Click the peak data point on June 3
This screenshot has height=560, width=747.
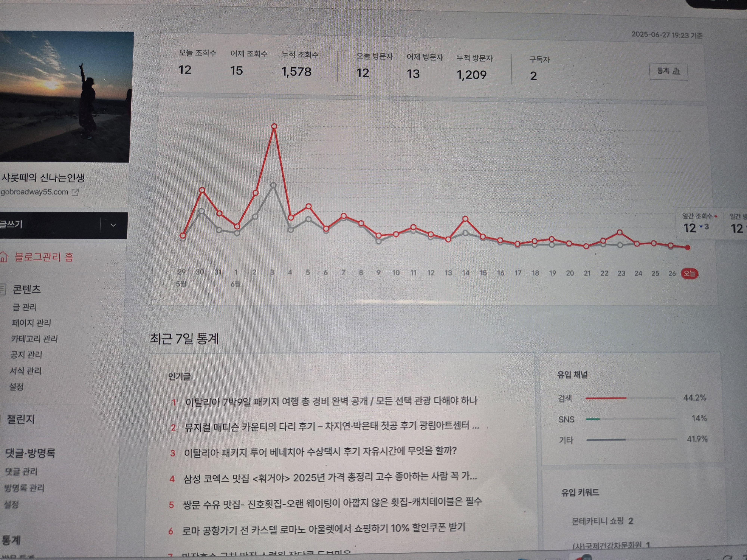click(274, 126)
